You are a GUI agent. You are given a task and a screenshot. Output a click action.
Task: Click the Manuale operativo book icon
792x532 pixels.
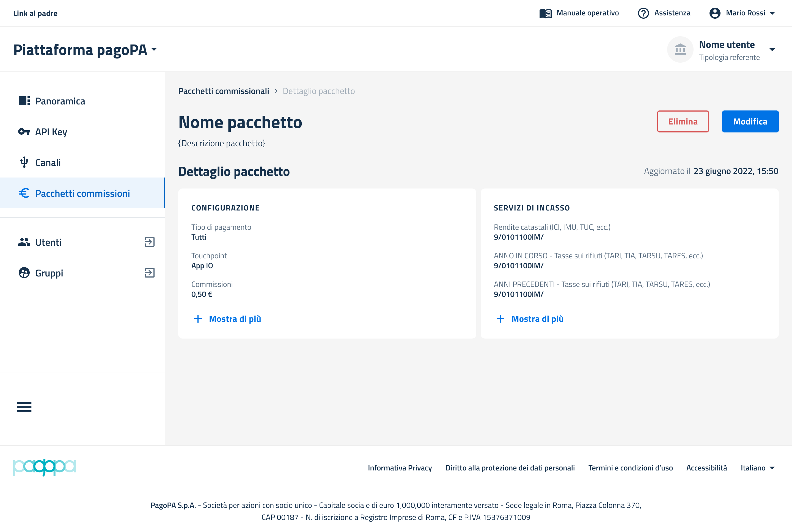[x=545, y=13]
